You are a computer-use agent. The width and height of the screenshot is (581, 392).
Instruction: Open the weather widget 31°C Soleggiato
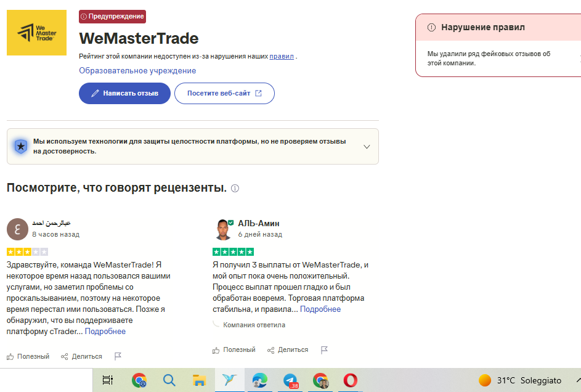tap(520, 380)
